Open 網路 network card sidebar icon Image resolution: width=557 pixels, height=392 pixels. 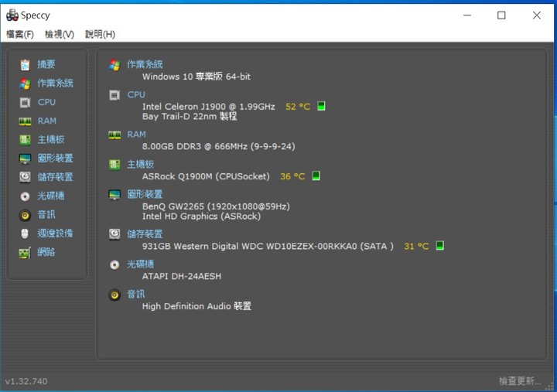tap(25, 253)
